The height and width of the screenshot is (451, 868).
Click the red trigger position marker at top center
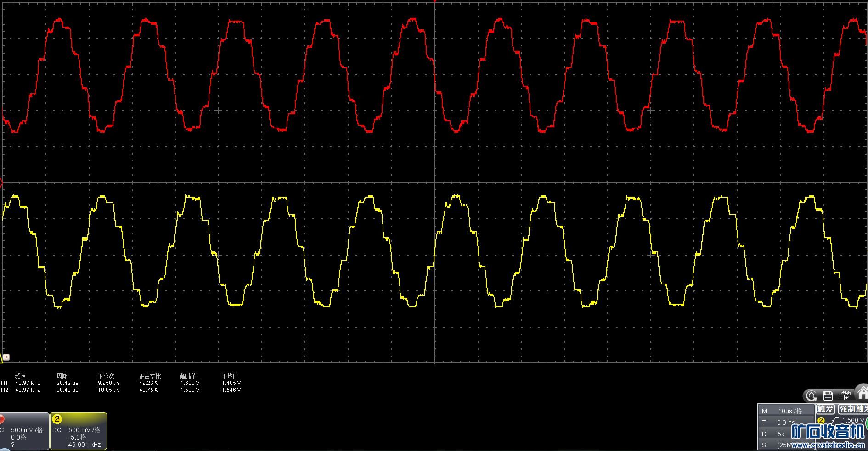[434, 1]
